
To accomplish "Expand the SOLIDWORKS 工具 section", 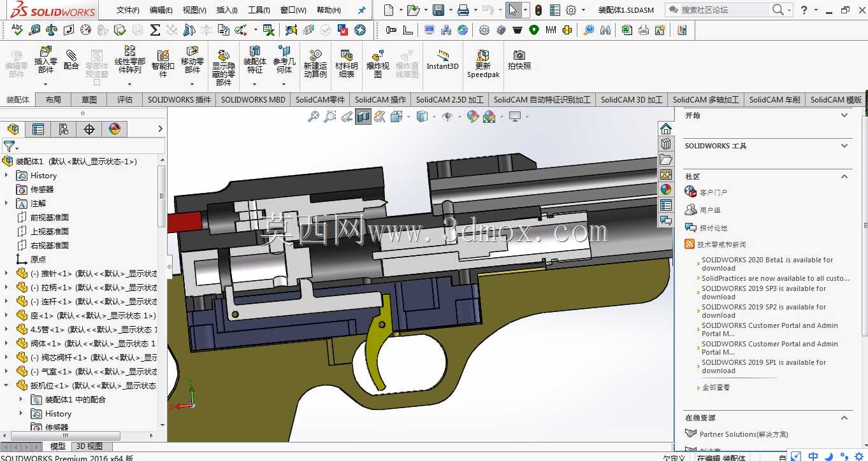I will pyautogui.click(x=844, y=146).
